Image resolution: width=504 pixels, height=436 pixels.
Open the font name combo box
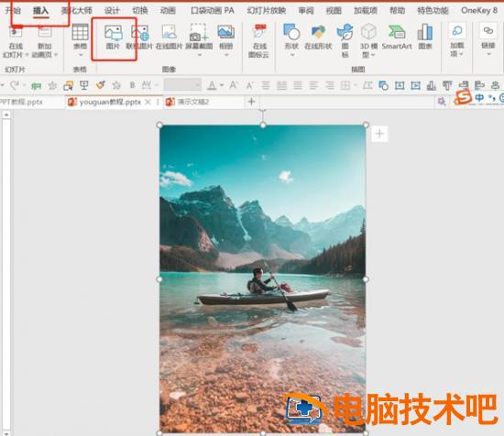click(182, 85)
